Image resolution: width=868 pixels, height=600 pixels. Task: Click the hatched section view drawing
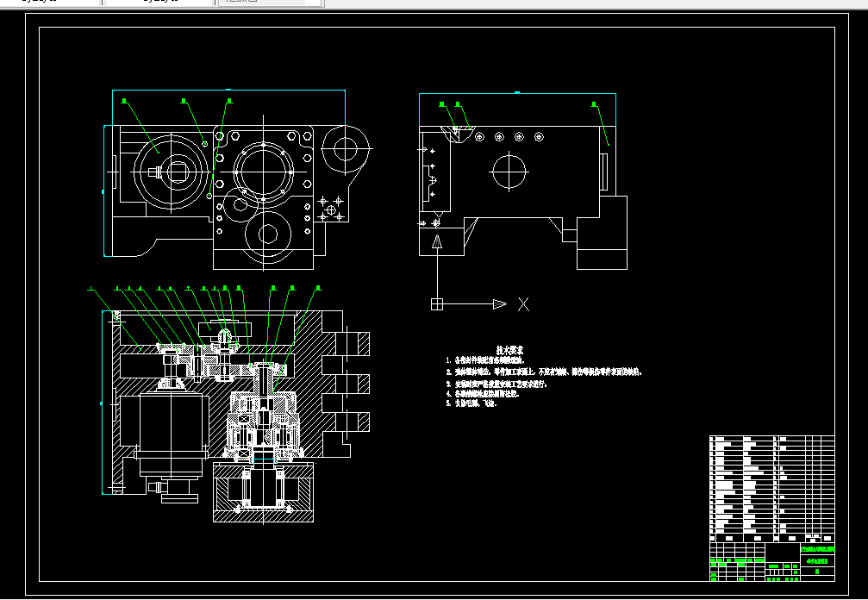(236, 416)
